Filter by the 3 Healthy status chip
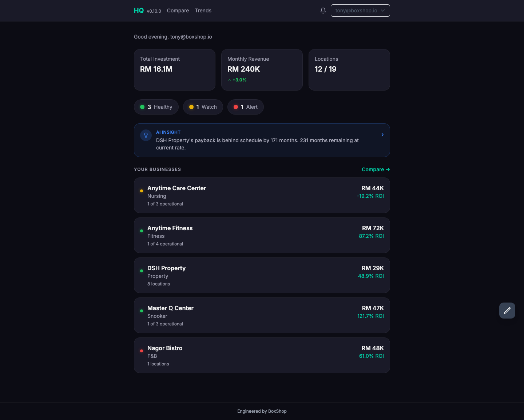The height and width of the screenshot is (420, 524). 156,107
